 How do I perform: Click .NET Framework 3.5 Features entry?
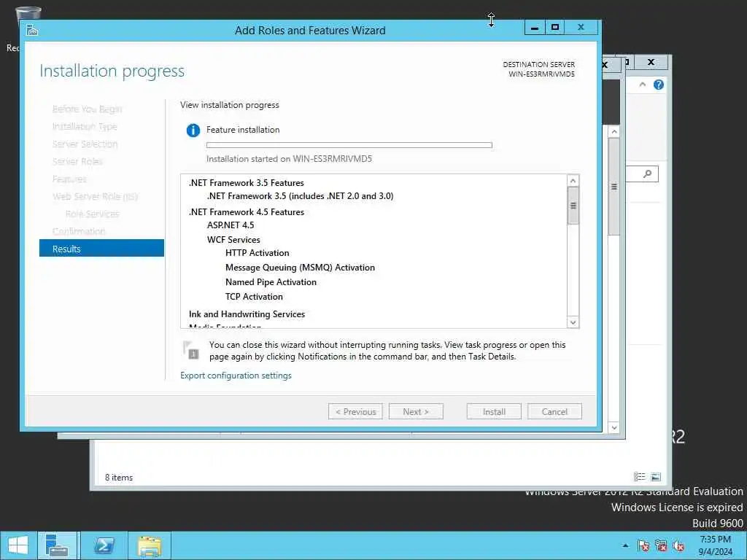(247, 183)
